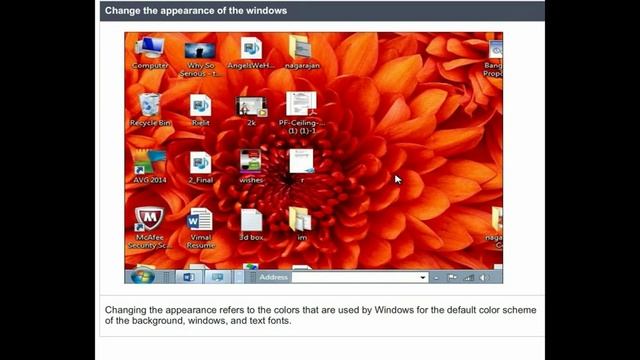Select the Recycle Bin icon
This screenshot has width=640, height=360.
(150, 109)
